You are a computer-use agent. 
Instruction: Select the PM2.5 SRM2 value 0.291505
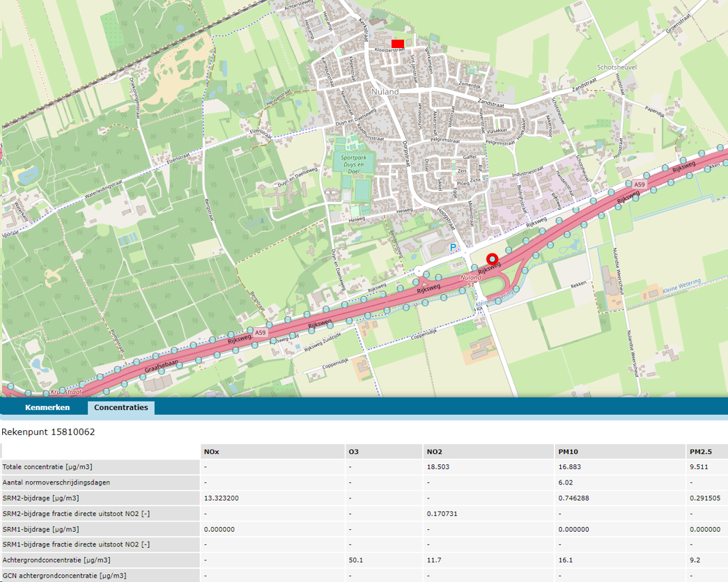click(705, 498)
